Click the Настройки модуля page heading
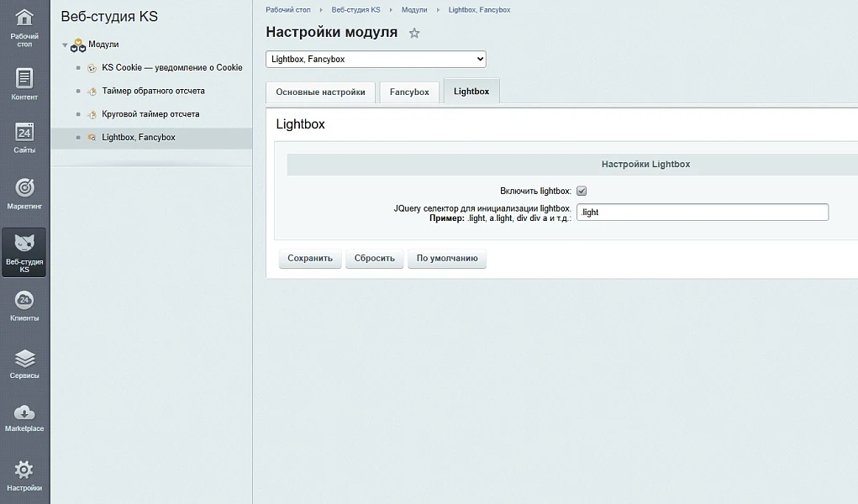Viewport: 858px width, 504px height. tap(332, 32)
